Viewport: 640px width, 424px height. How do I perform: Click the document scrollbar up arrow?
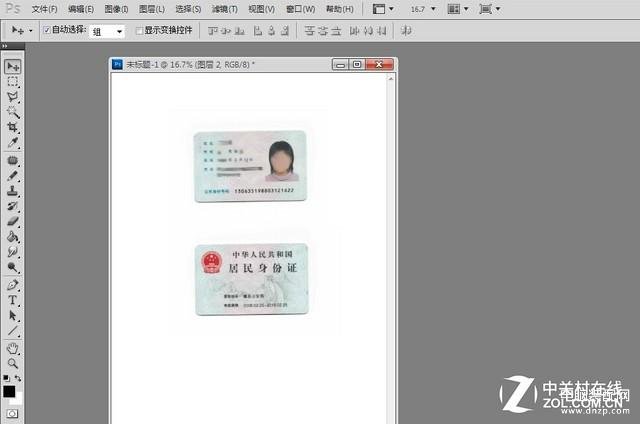tap(391, 78)
